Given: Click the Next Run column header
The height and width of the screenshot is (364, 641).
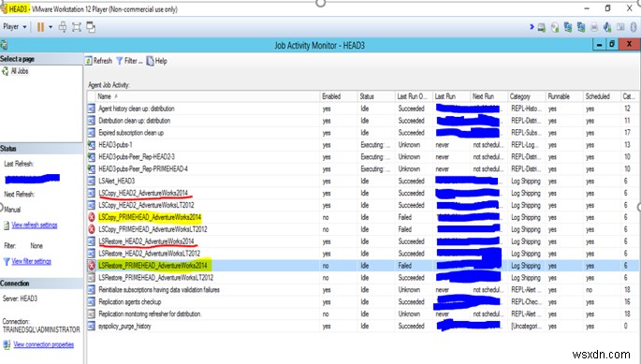Looking at the screenshot, I should [488, 96].
